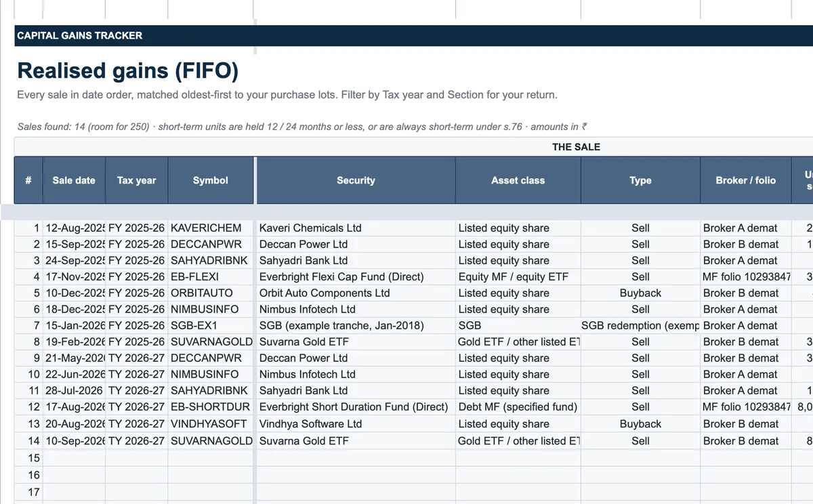The width and height of the screenshot is (813, 504).
Task: Click 'DECCANPWR' symbol in row 9
Action: coord(211,358)
